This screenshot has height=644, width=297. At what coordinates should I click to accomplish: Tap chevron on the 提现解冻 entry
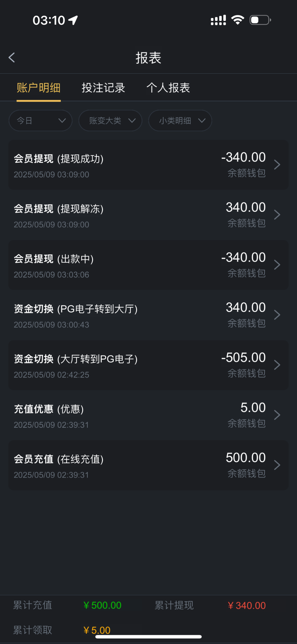[x=277, y=215]
